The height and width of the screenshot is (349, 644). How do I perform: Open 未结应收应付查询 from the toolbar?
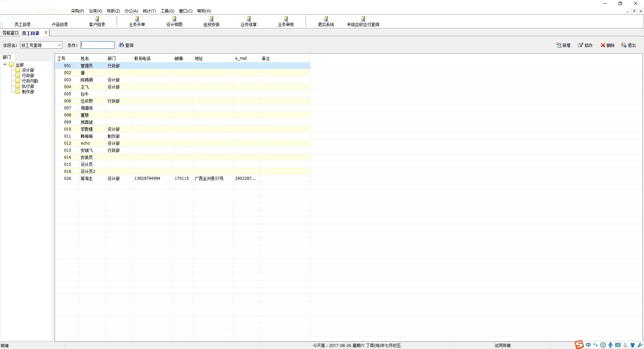point(363,21)
